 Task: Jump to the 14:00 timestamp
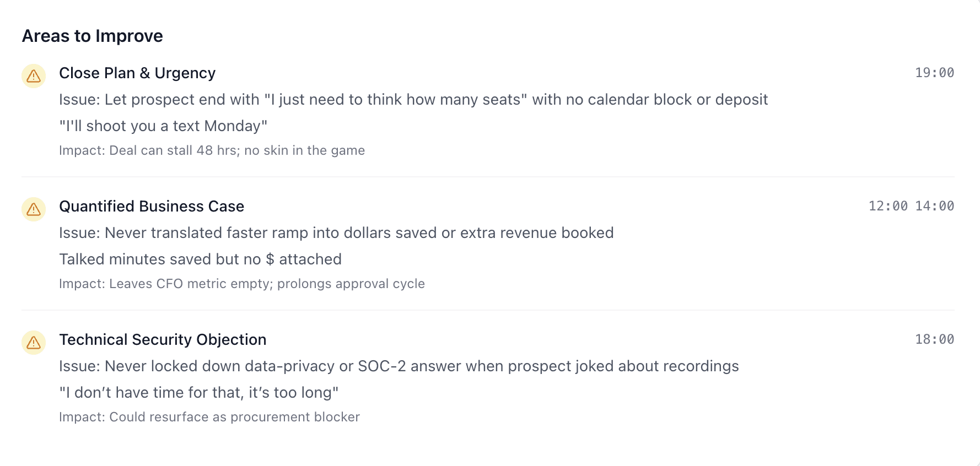[934, 206]
